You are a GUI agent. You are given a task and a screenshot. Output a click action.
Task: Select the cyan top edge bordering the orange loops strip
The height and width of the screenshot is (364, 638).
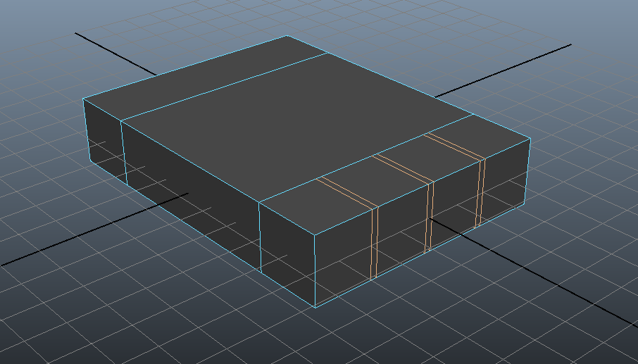(366, 157)
